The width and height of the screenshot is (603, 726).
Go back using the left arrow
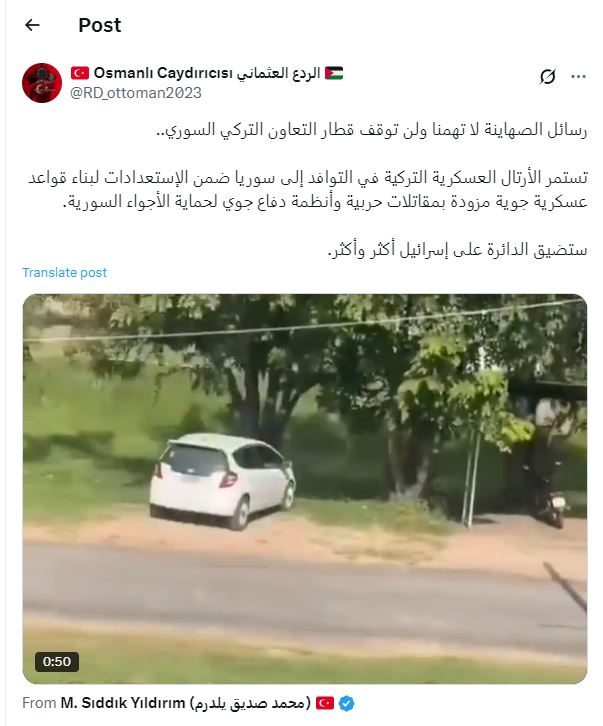(32, 25)
